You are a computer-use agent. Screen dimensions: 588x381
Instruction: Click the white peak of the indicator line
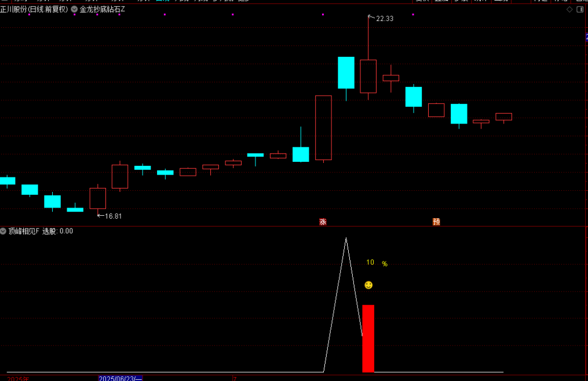[x=346, y=238]
